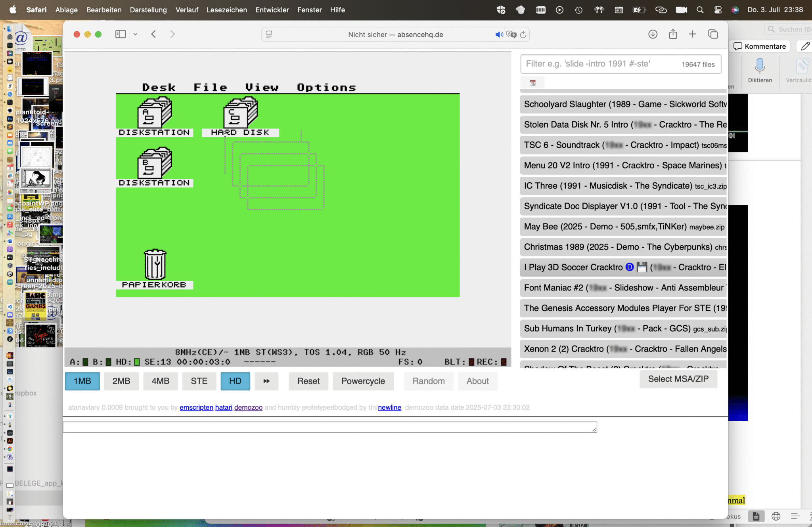Viewport: 812px width, 527px height.
Task: Open the Atari Options menu
Action: tap(326, 87)
